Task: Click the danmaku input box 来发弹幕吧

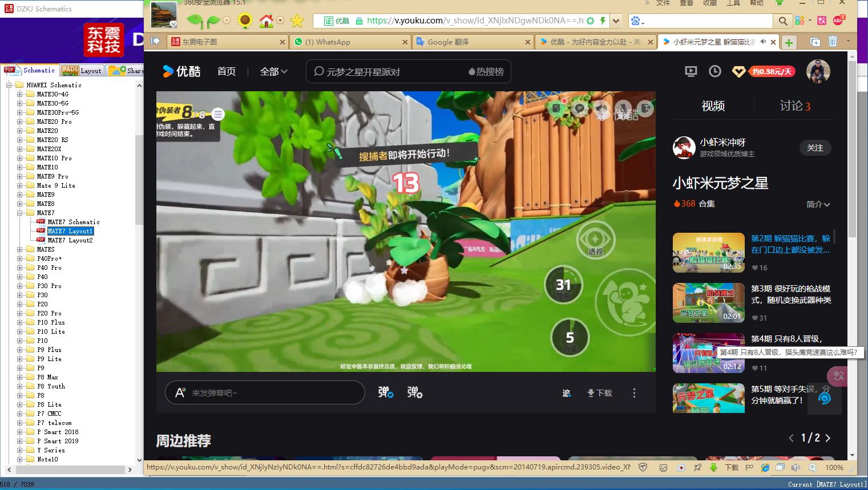Action: click(x=265, y=392)
